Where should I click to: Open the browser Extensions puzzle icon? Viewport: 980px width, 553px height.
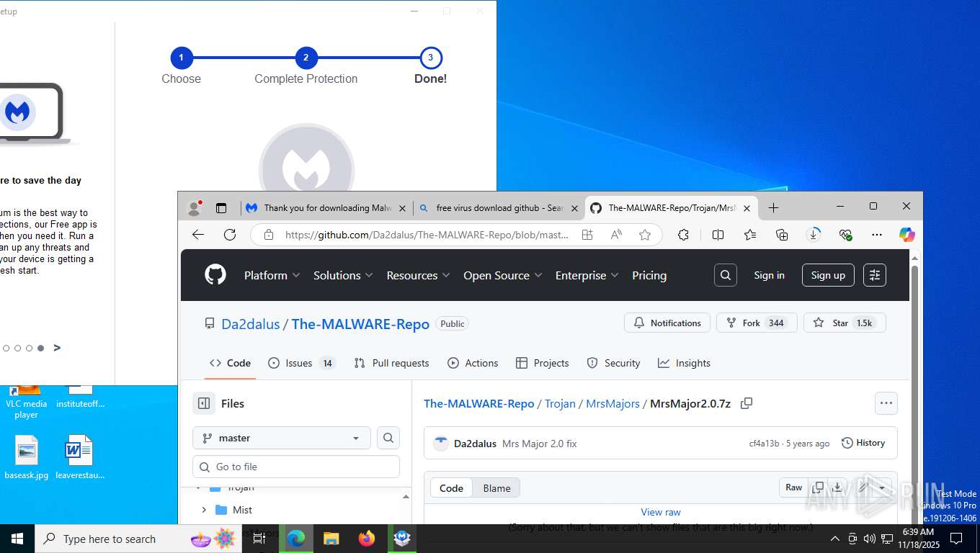(683, 235)
